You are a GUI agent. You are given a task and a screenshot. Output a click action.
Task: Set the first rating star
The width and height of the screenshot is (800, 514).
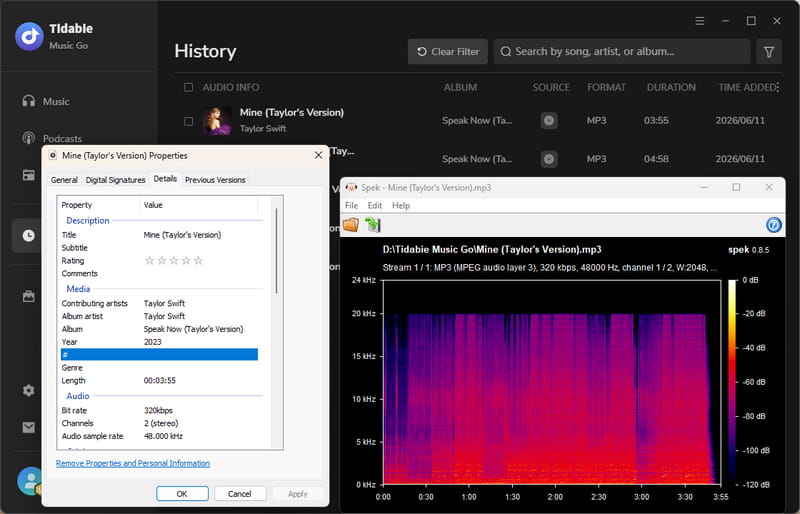tap(149, 260)
